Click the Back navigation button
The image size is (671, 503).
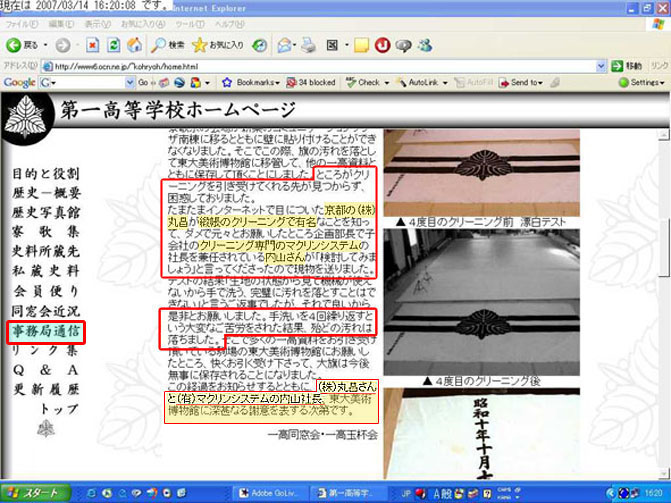click(x=21, y=45)
